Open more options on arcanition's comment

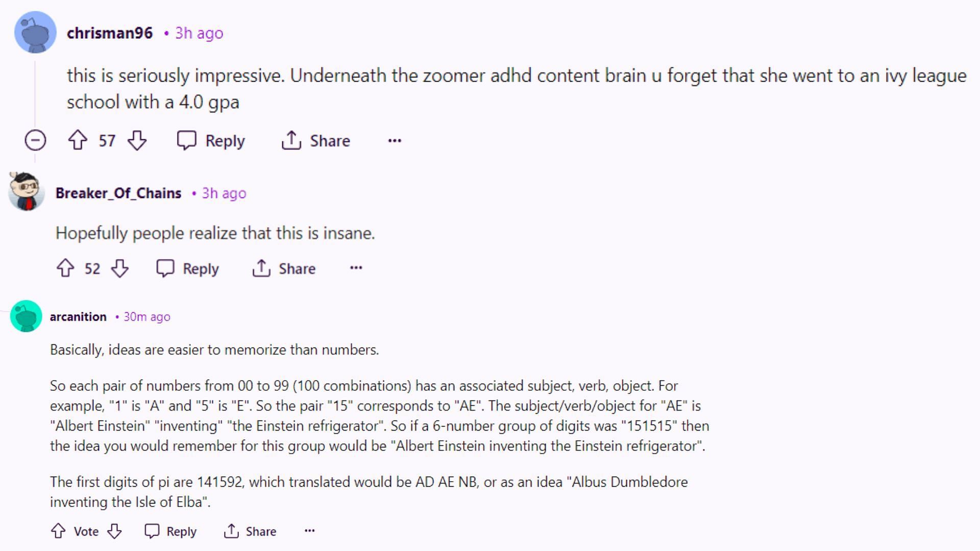tap(309, 531)
